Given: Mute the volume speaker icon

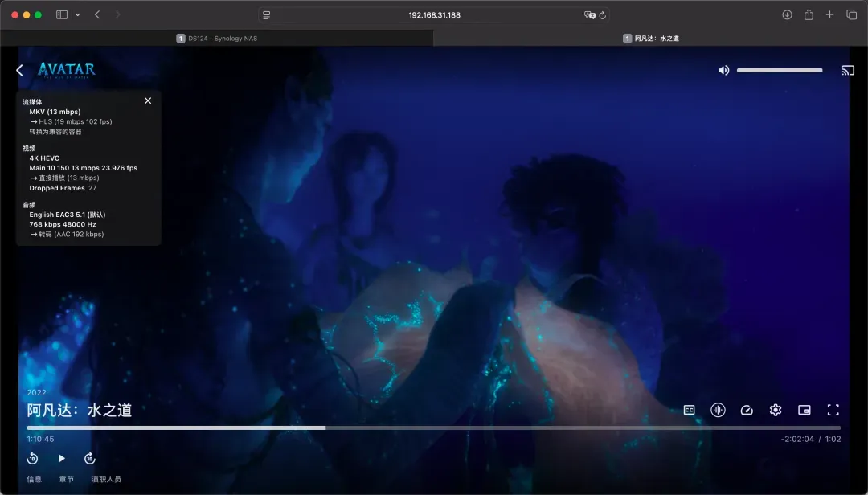Looking at the screenshot, I should (723, 71).
